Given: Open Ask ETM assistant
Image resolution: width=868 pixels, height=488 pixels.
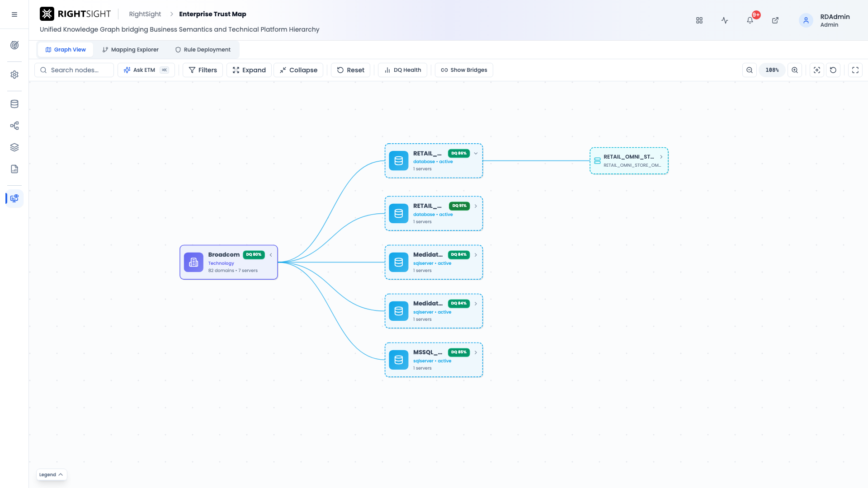Looking at the screenshot, I should tap(146, 70).
